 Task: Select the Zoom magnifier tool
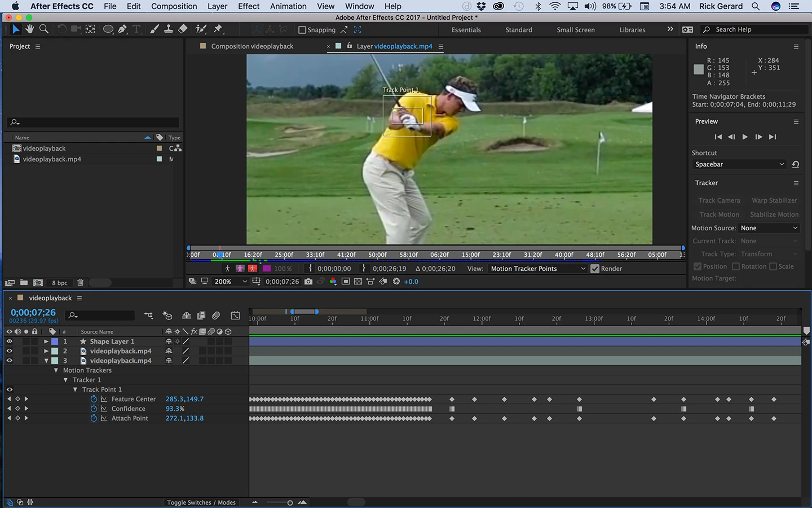(x=43, y=29)
